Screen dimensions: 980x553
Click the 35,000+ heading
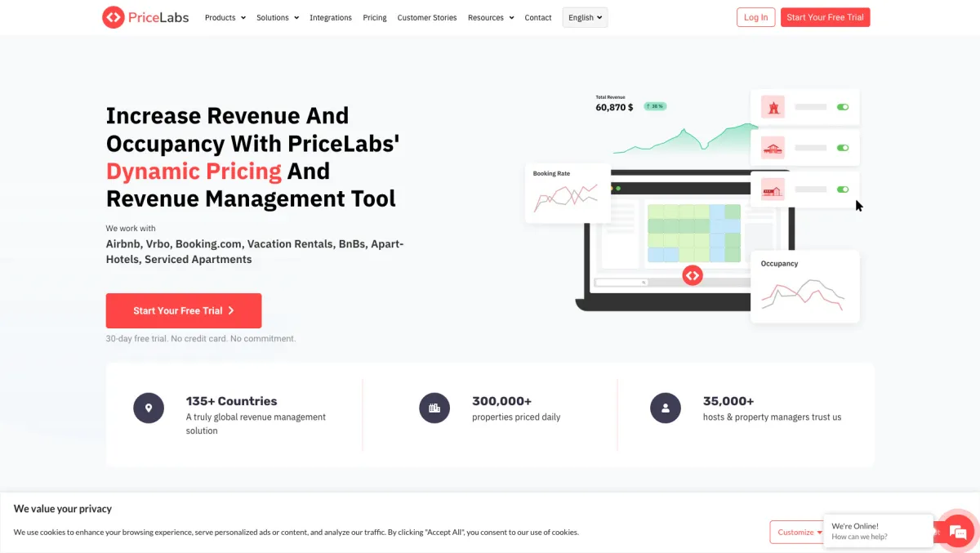tap(728, 401)
